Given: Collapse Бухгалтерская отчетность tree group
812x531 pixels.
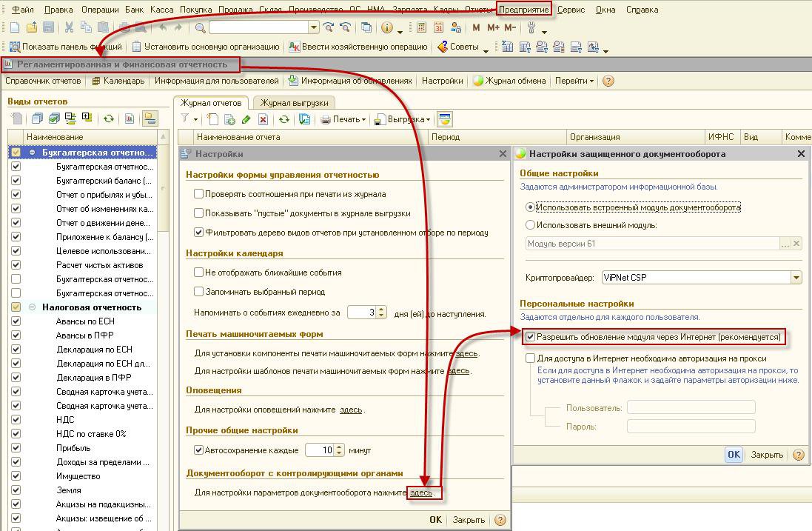Looking at the screenshot, I should point(32,153).
